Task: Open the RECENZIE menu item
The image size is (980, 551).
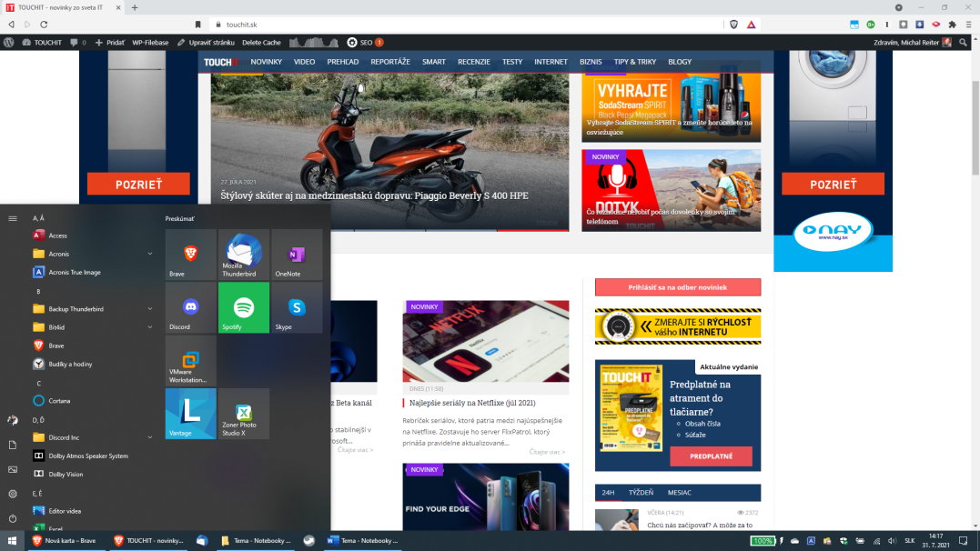Action: point(473,62)
